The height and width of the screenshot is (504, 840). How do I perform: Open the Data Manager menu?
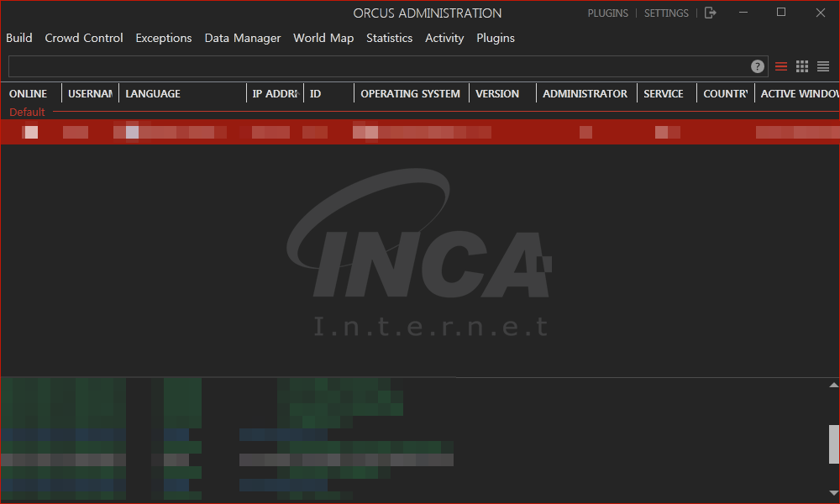[x=242, y=38]
